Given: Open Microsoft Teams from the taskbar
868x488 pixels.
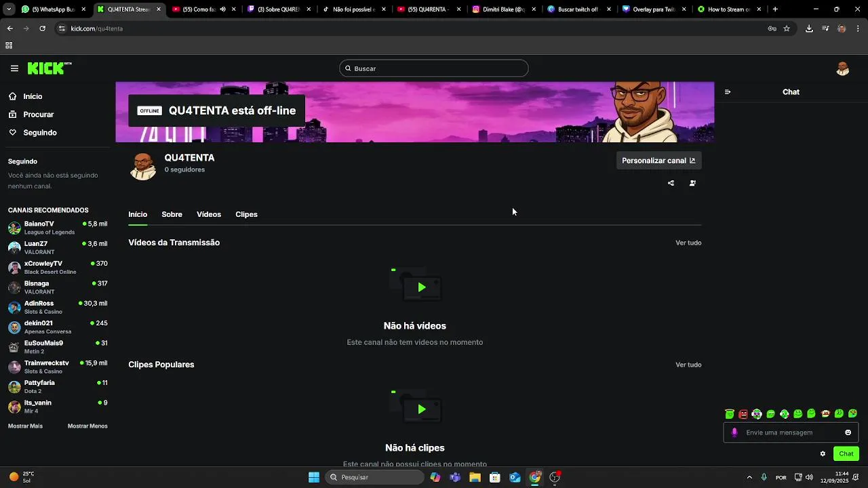Looking at the screenshot, I should coord(455,477).
